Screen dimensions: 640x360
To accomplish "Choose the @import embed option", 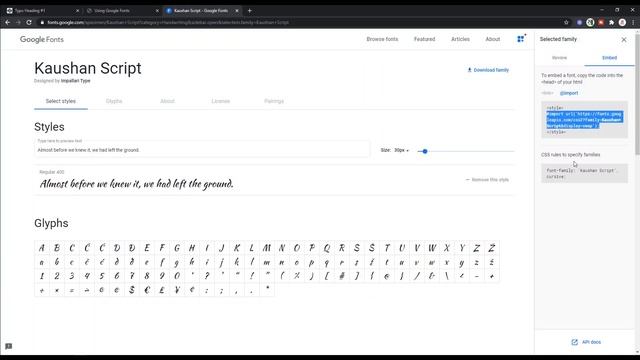I will [x=569, y=93].
